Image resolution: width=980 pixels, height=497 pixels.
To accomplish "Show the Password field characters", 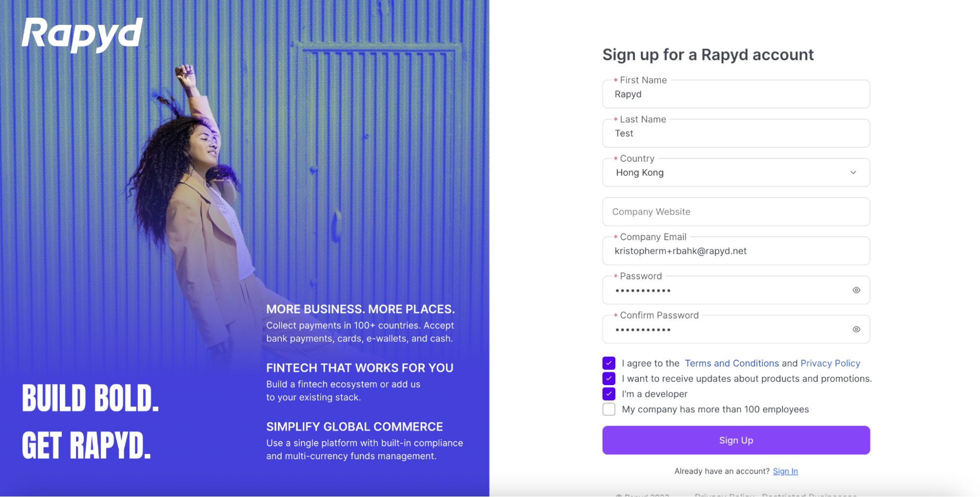I will click(856, 290).
